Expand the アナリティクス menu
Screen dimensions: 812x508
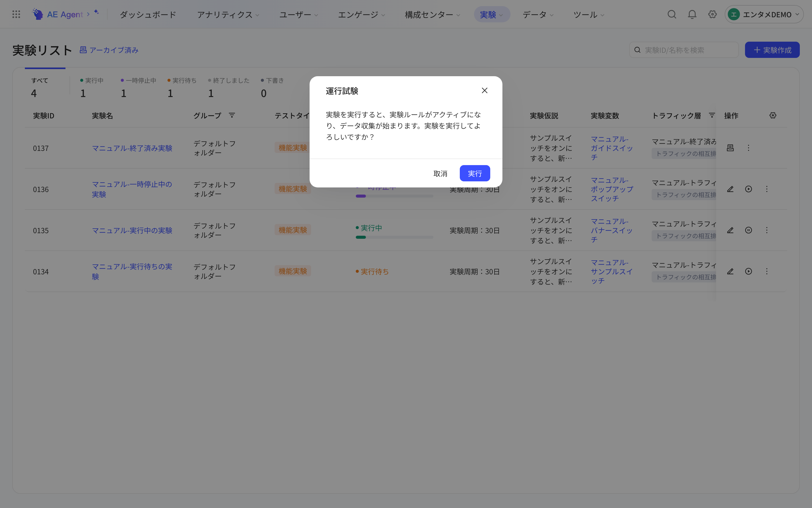pos(228,14)
